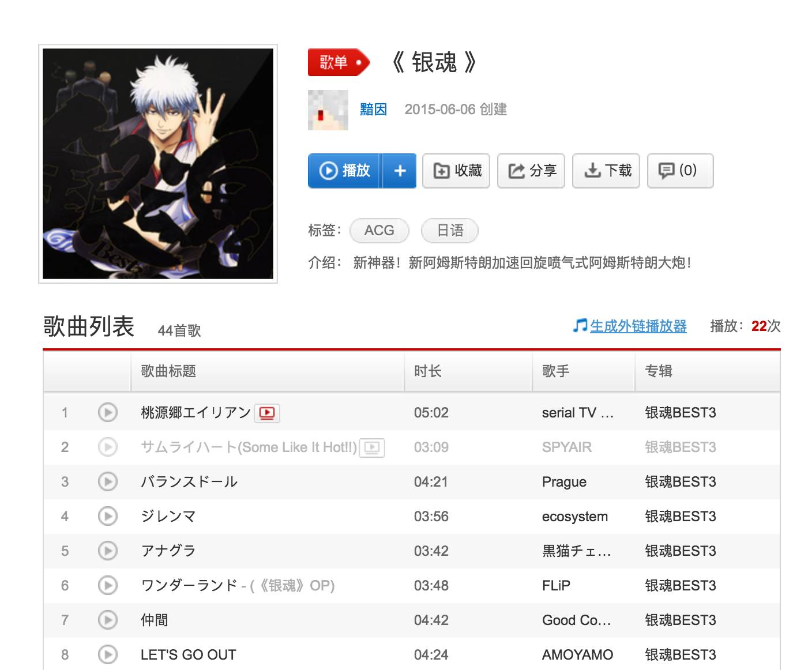Select the 日语 tag

450,231
